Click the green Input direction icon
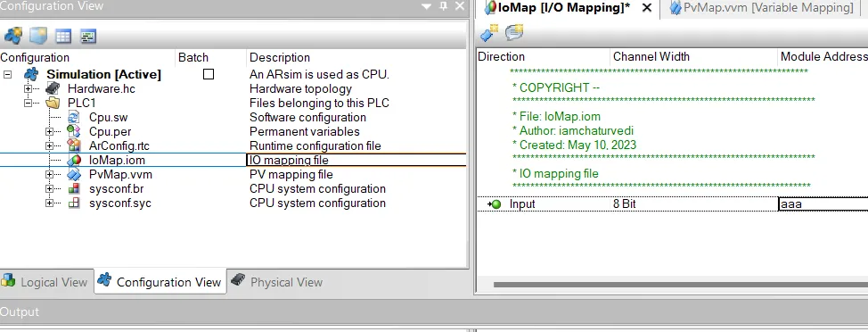This screenshot has width=868, height=332. (495, 204)
